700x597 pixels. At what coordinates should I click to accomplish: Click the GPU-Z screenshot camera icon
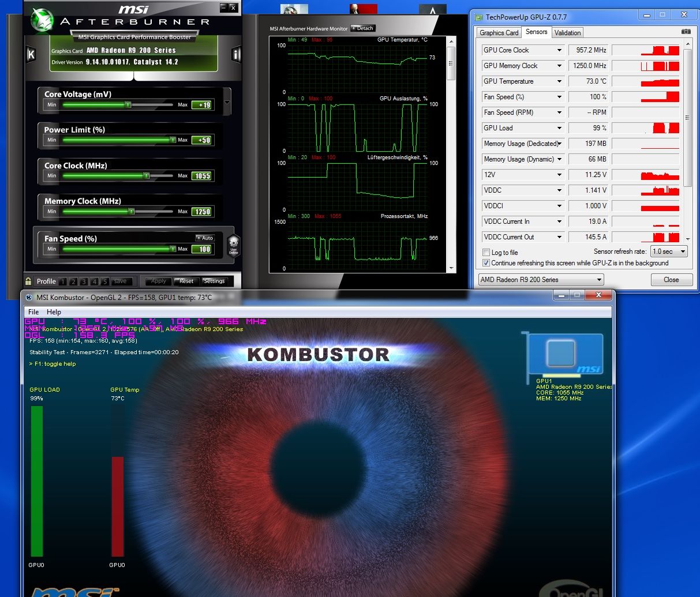point(686,32)
